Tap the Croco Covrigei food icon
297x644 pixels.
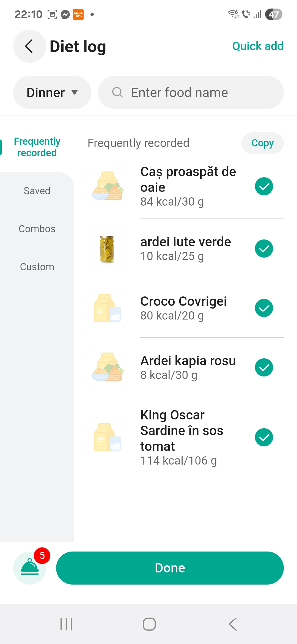[107, 308]
